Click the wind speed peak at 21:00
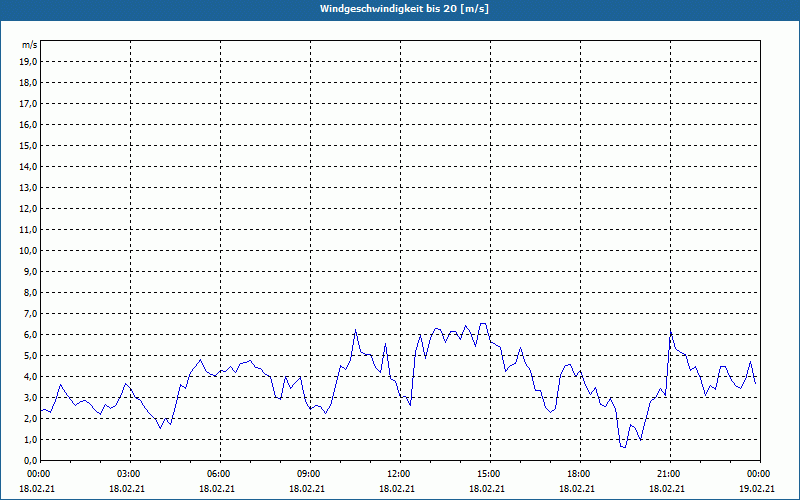The width and height of the screenshot is (800, 500). pos(671,332)
